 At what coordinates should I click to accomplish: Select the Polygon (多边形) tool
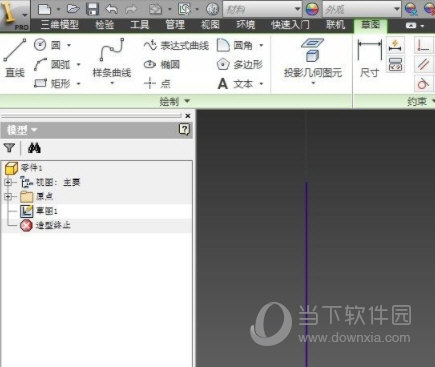[x=239, y=64]
